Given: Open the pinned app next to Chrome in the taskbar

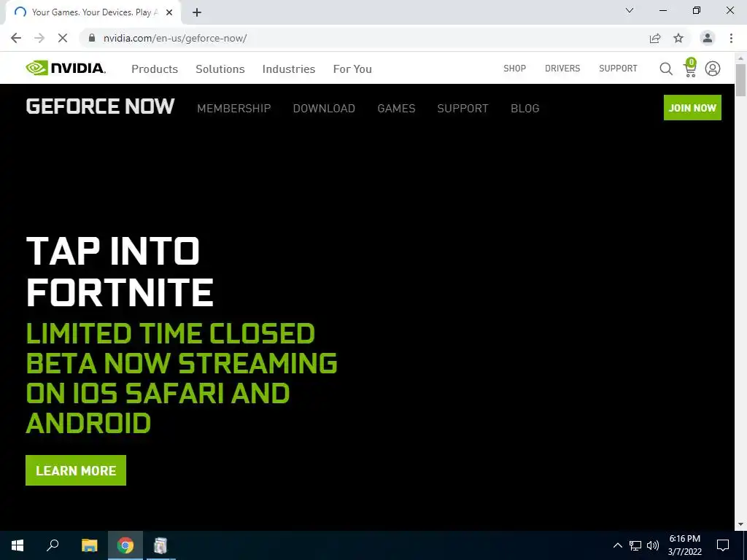Looking at the screenshot, I should point(161,545).
